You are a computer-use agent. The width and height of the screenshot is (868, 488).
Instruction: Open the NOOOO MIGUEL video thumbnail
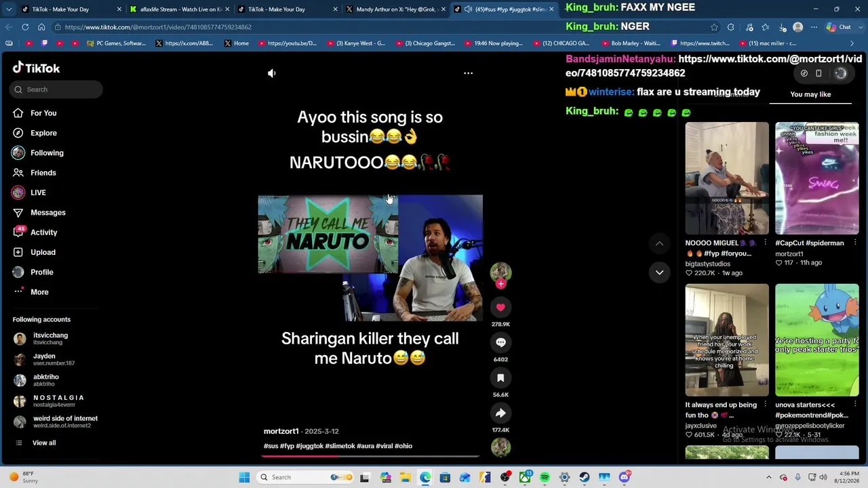[x=727, y=178]
